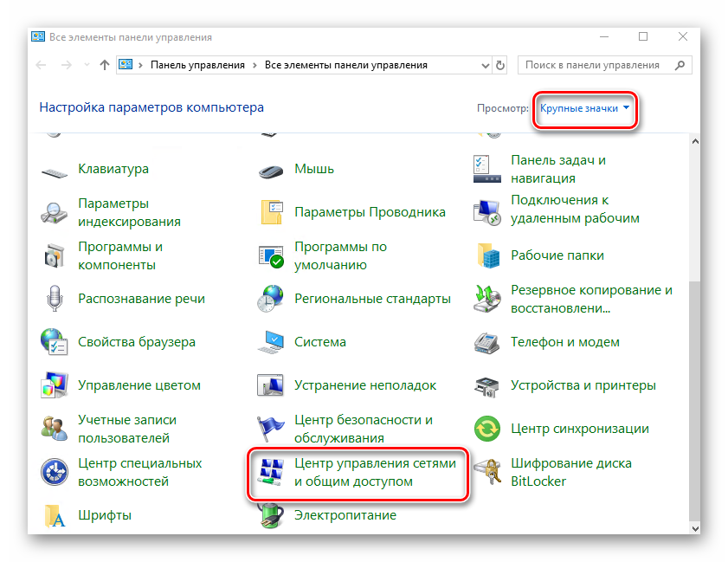The height and width of the screenshot is (562, 728).
Task: Click the Back navigation arrow
Action: pyautogui.click(x=42, y=66)
